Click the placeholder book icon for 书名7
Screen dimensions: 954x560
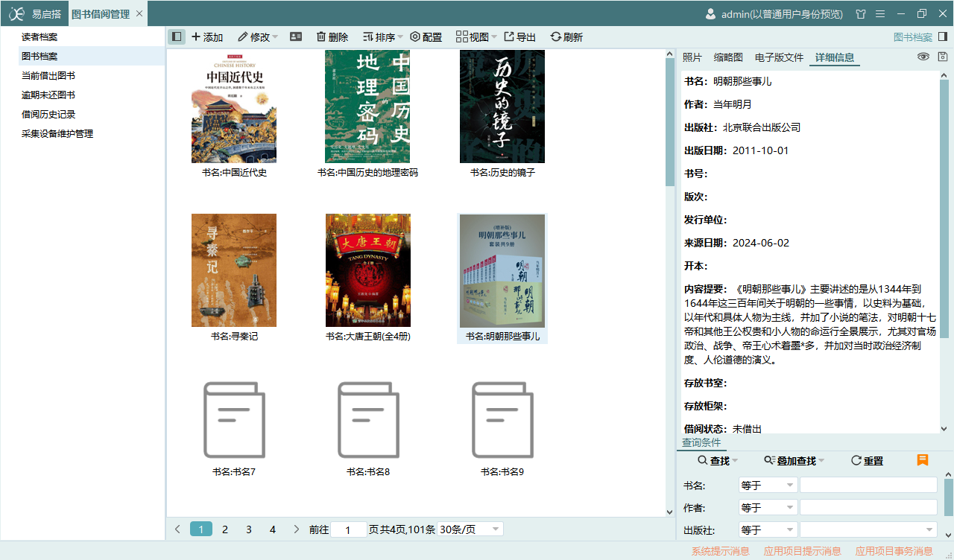pos(234,419)
